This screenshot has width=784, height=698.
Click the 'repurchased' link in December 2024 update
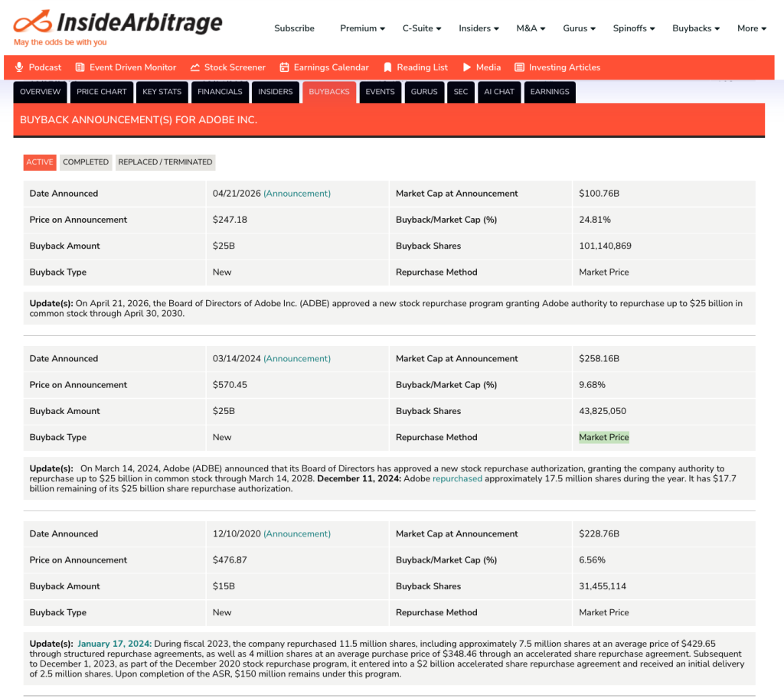[x=457, y=478]
